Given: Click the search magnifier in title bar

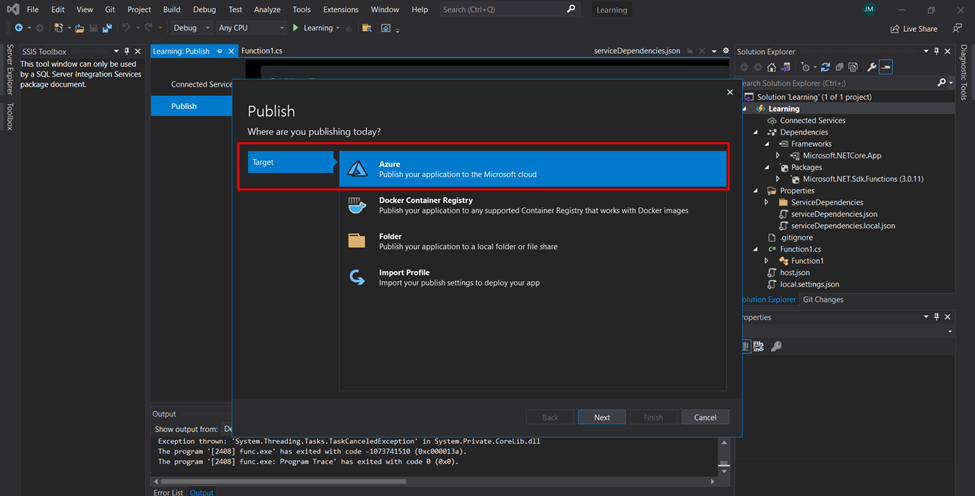Looking at the screenshot, I should point(571,9).
